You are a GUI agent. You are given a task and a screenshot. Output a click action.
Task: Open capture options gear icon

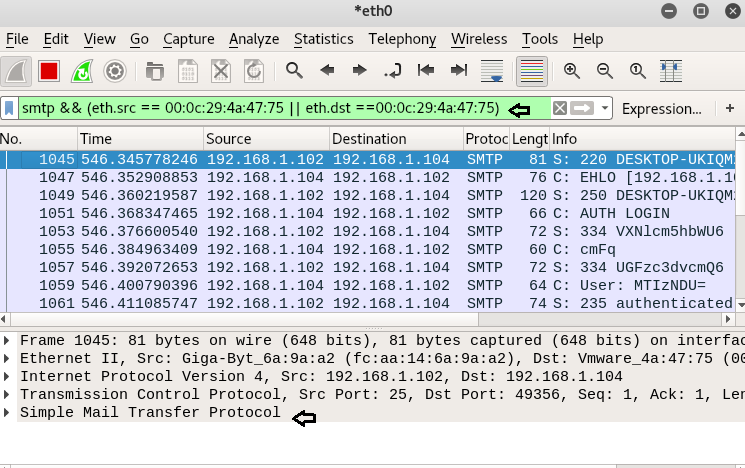tap(115, 72)
